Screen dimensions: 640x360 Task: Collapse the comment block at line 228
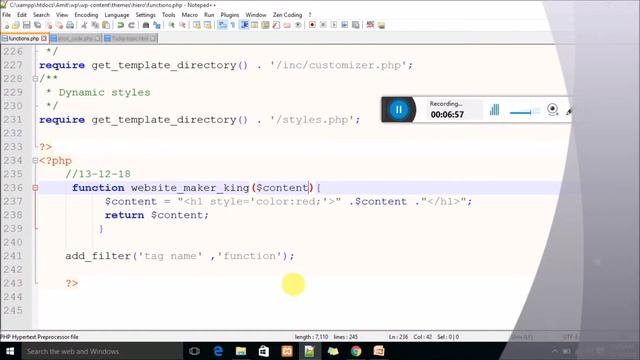tap(36, 78)
